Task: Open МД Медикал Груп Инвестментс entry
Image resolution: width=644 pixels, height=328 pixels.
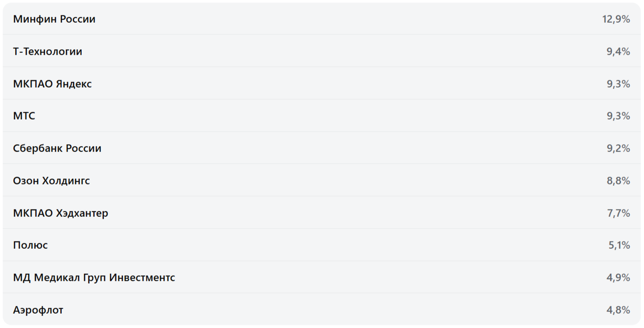Action: (x=94, y=278)
